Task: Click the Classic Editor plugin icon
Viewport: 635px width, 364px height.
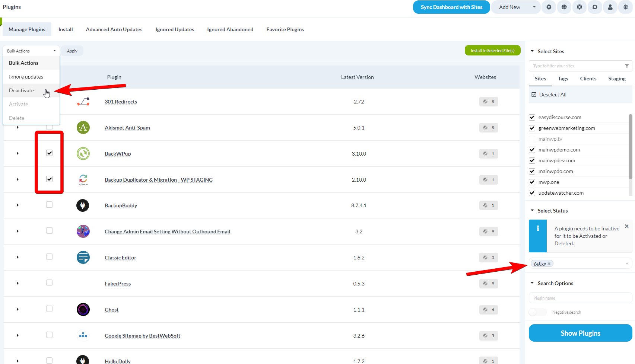Action: (83, 257)
